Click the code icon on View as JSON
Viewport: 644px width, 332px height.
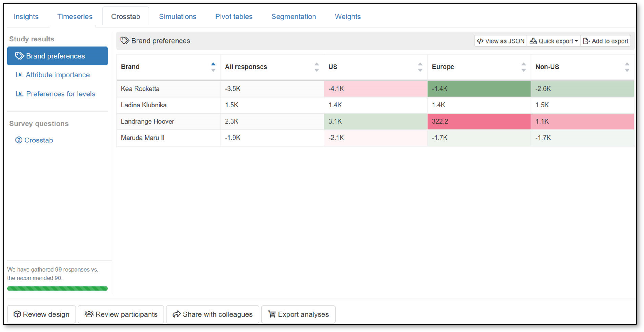(x=480, y=41)
